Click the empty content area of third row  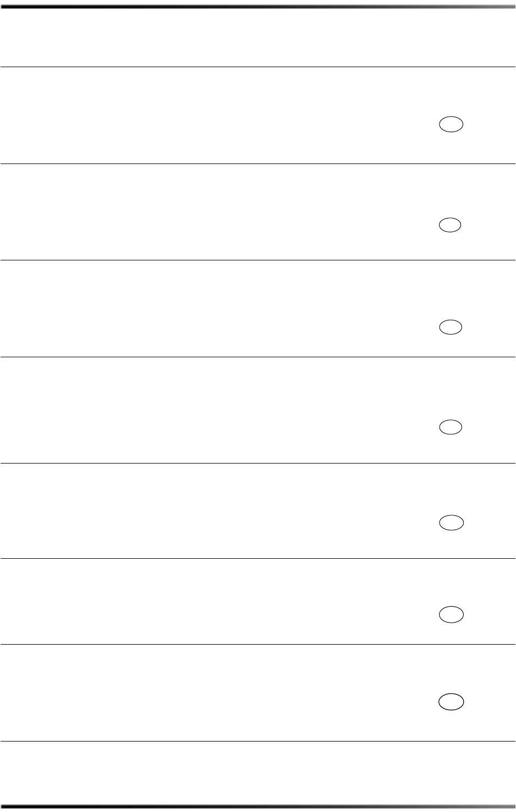(x=215, y=309)
